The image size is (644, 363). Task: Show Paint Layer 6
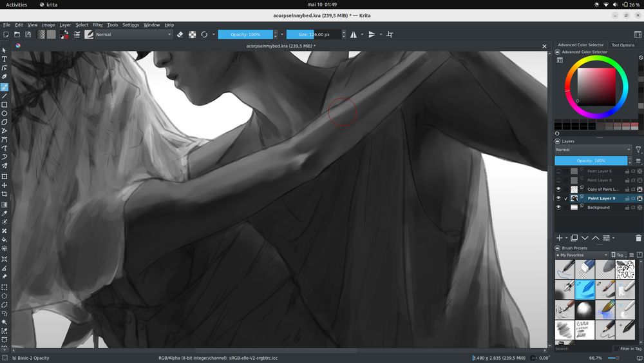(558, 171)
